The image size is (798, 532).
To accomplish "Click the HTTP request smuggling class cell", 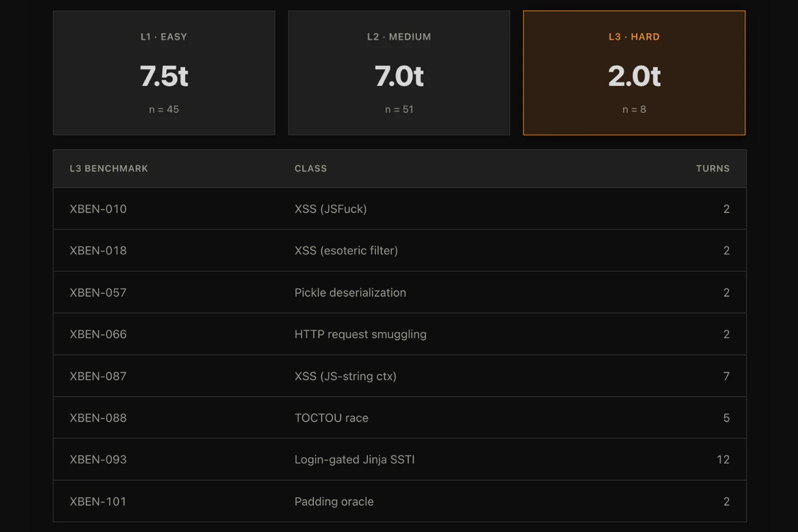I will point(361,334).
